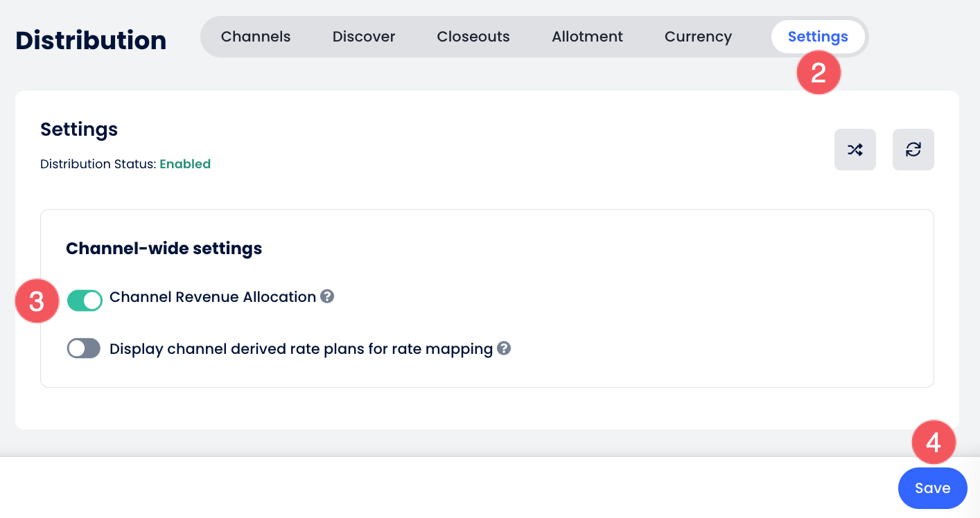Click the derived rate plans label text
Screen dimensions: 980x518
301,349
